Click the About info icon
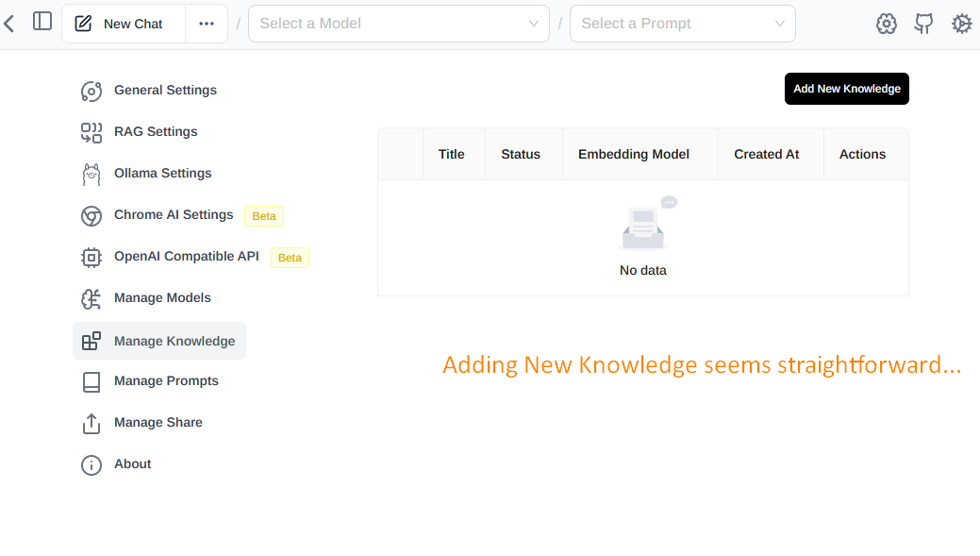 pos(91,464)
